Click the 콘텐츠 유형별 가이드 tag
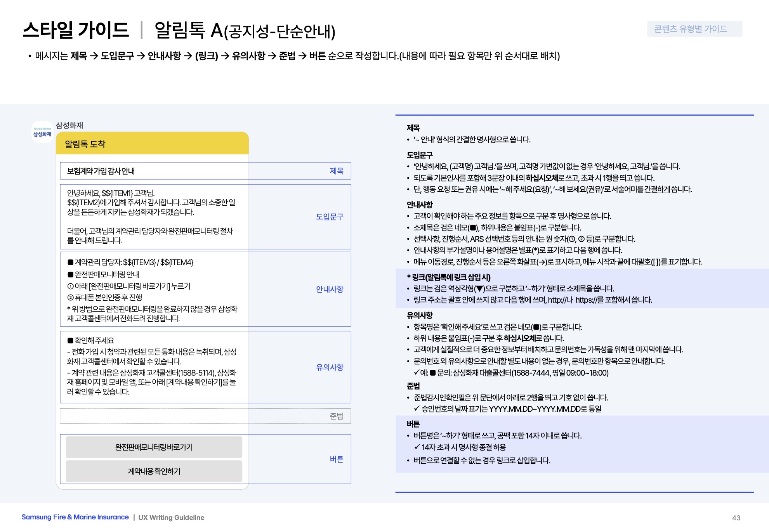The width and height of the screenshot is (769, 532). (694, 29)
